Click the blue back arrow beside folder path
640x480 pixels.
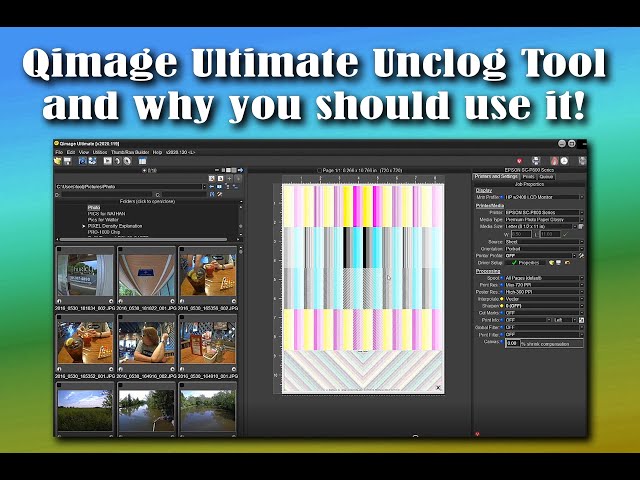click(x=211, y=187)
